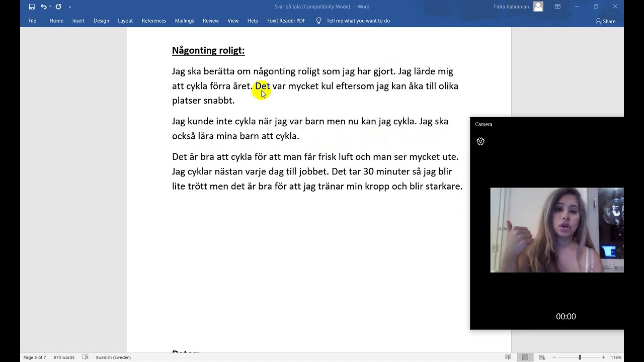
Task: Click the line 'också lära mina barn att cykla.'
Action: pyautogui.click(x=235, y=136)
